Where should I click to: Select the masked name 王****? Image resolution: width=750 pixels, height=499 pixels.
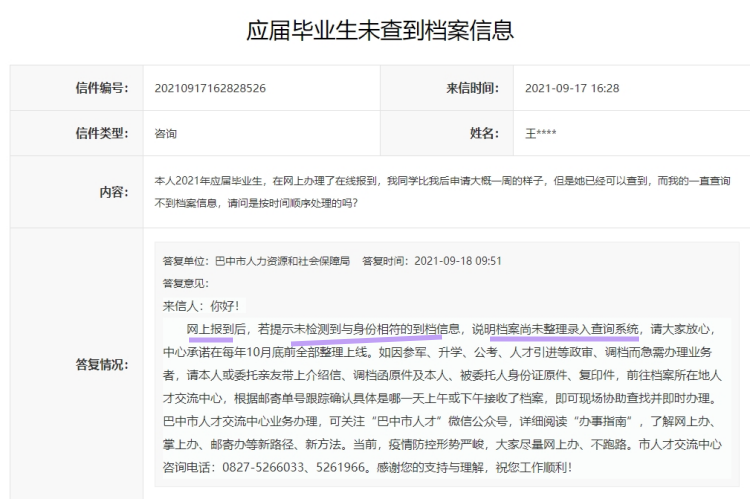(540, 133)
